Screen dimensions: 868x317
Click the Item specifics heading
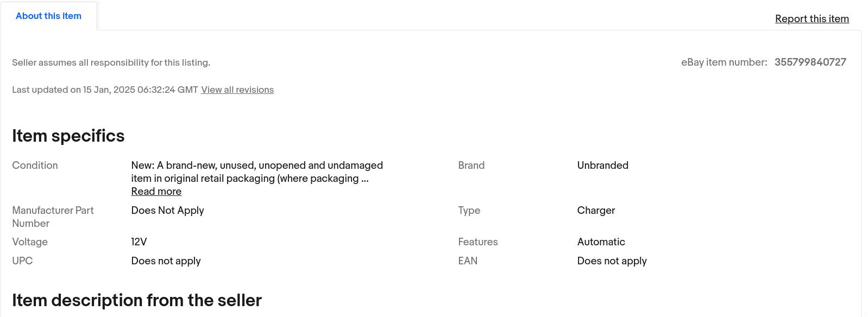(x=68, y=136)
